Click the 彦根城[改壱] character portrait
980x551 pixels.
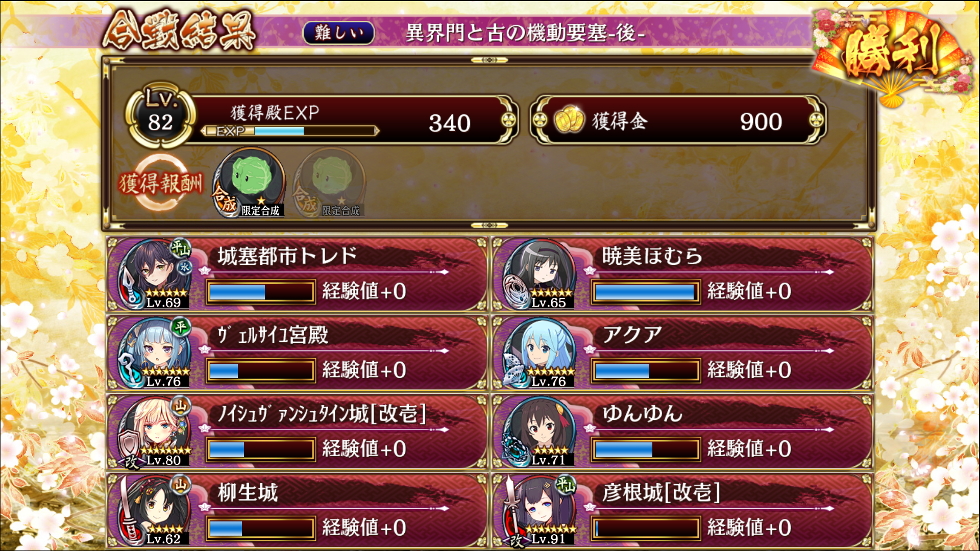pos(540,510)
